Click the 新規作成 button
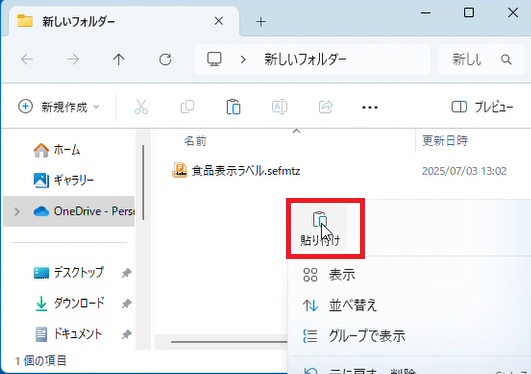This screenshot has height=374, width=531. point(59,107)
